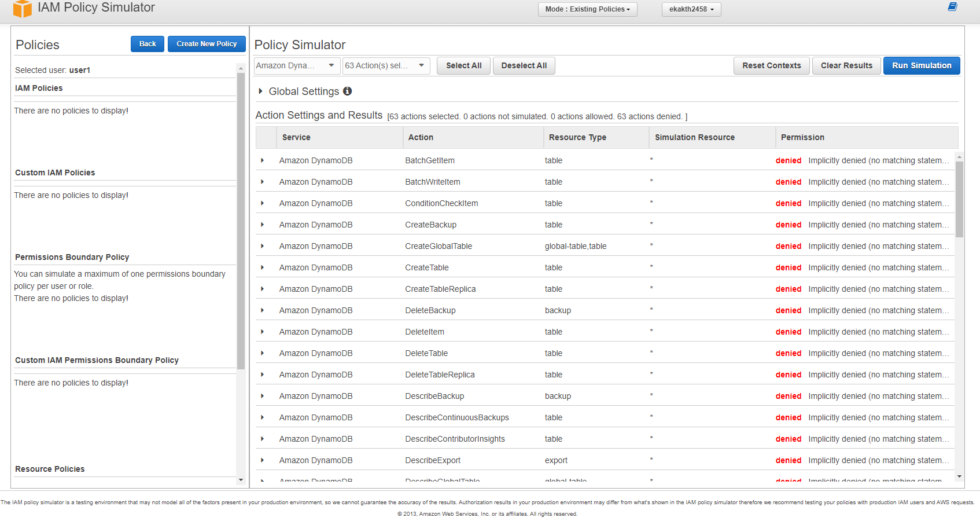Click the Deselect All button
980x521 pixels.
click(524, 65)
